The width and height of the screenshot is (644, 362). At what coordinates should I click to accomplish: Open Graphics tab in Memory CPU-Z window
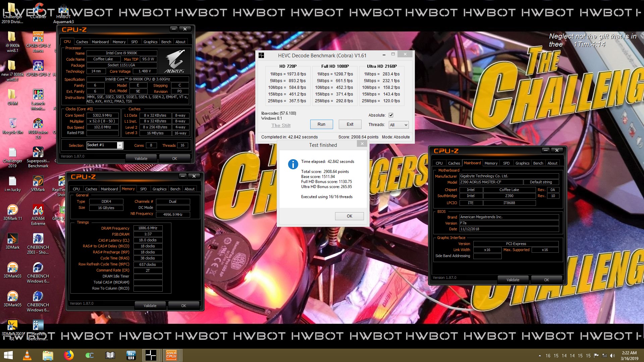(x=159, y=189)
